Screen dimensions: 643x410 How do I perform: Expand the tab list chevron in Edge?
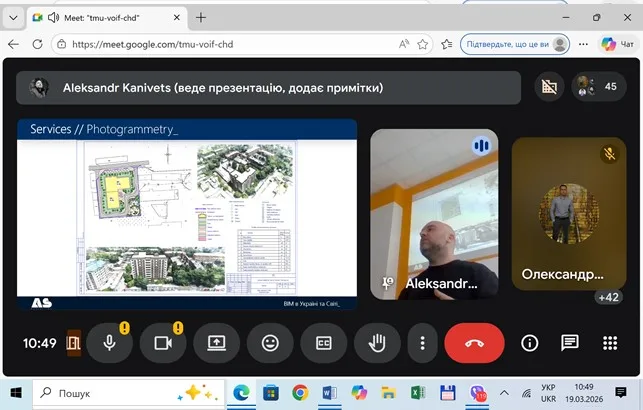point(14,17)
